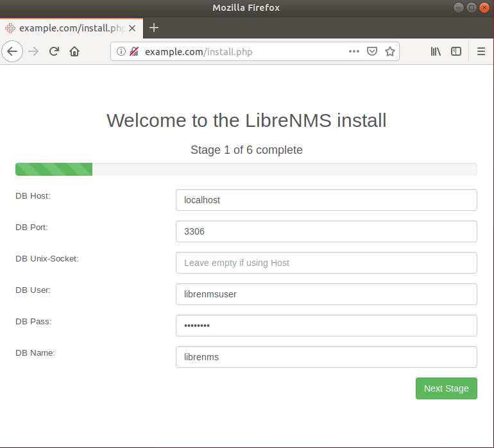494x448 pixels.
Task: Click the 'Welcome to the LibreNMS install' heading
Action: point(246,120)
